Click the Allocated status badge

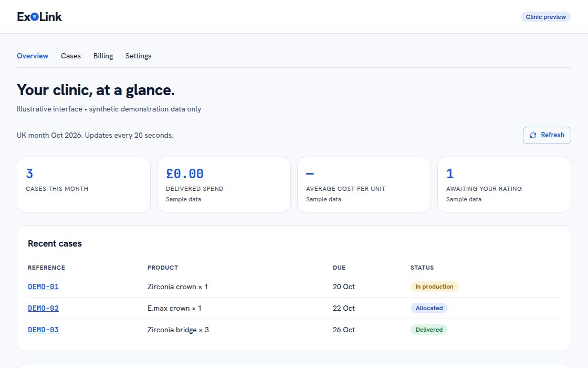pos(429,308)
